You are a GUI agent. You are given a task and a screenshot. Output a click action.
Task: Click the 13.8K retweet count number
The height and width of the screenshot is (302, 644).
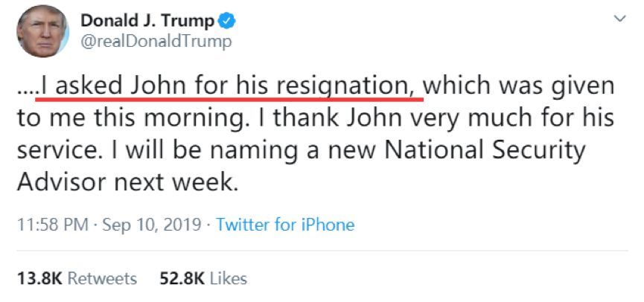pyautogui.click(x=38, y=279)
